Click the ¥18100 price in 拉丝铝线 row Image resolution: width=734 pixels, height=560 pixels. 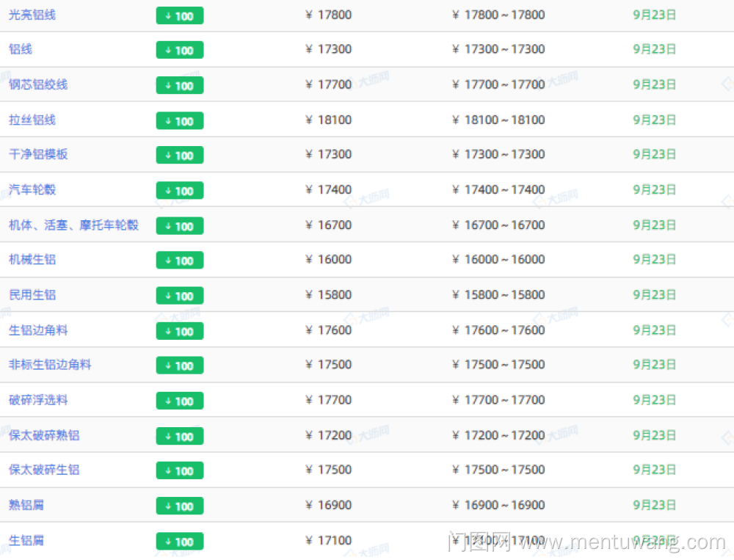(x=329, y=120)
